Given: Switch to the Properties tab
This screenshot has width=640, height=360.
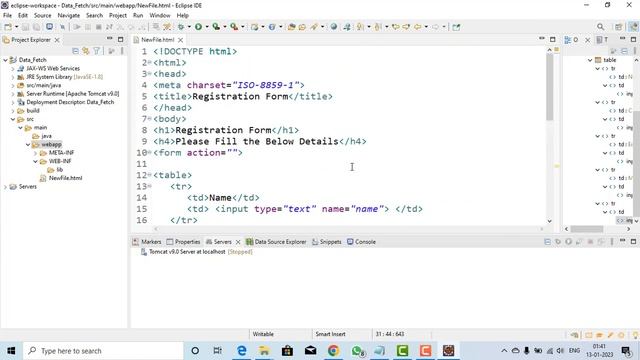Looking at the screenshot, I should tap(183, 242).
